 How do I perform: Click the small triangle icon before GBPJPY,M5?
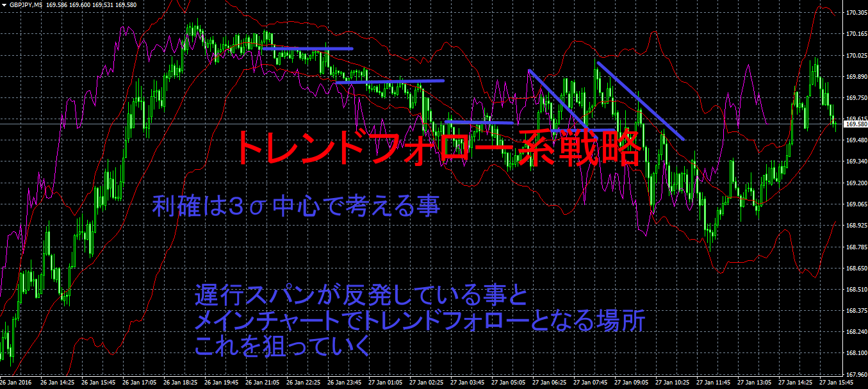point(4,4)
